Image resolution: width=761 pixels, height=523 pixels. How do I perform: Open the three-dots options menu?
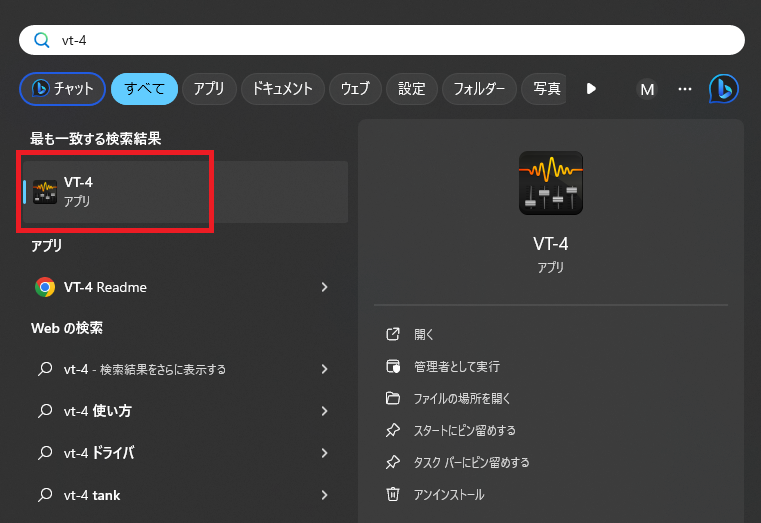pos(685,89)
